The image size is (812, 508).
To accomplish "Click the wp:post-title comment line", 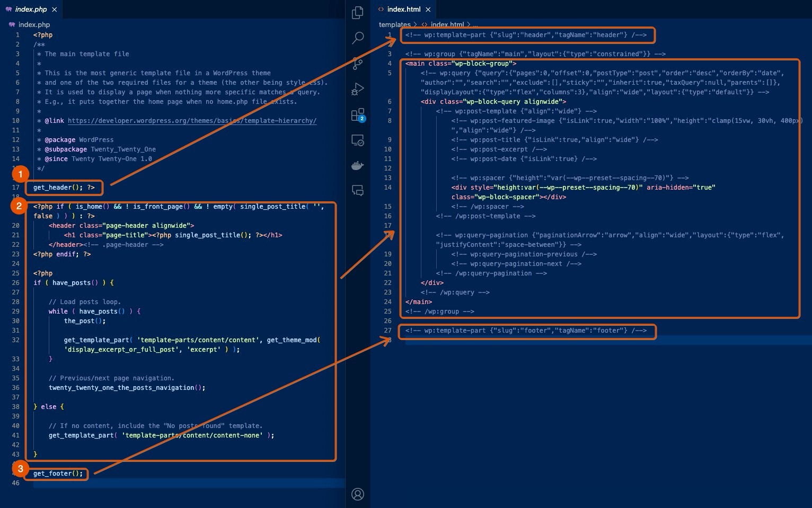I will (554, 140).
